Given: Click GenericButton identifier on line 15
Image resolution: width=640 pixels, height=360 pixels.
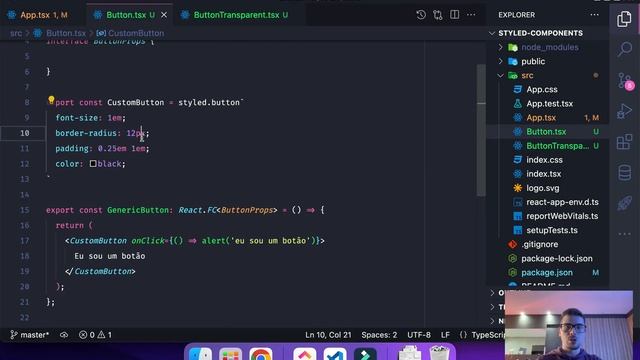Looking at the screenshot, I should (x=138, y=210).
